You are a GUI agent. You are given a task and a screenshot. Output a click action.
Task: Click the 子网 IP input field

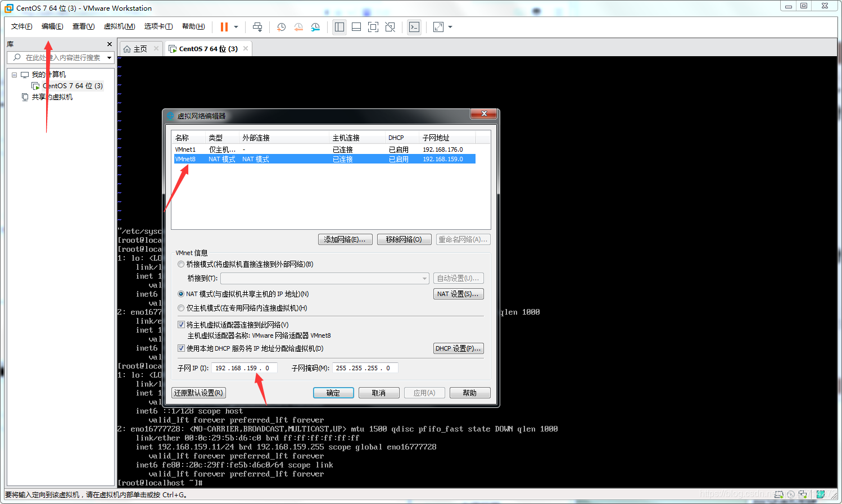click(244, 368)
